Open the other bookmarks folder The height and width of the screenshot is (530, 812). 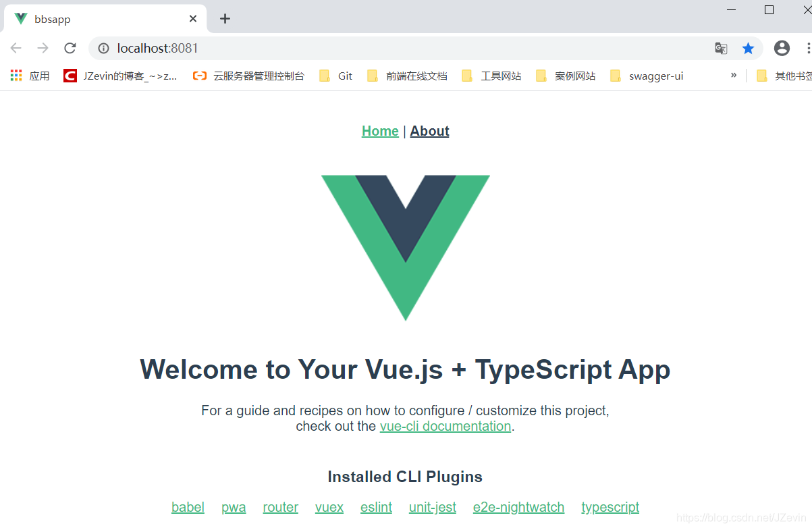[784, 76]
